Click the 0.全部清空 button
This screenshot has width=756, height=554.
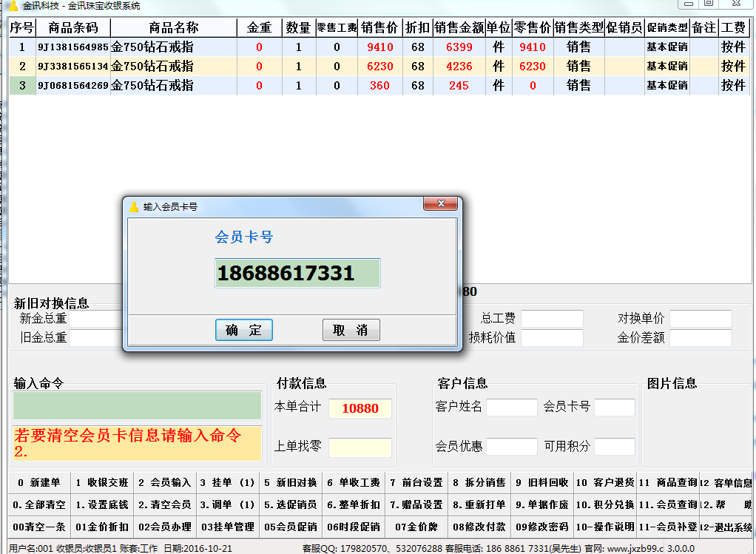(39, 505)
